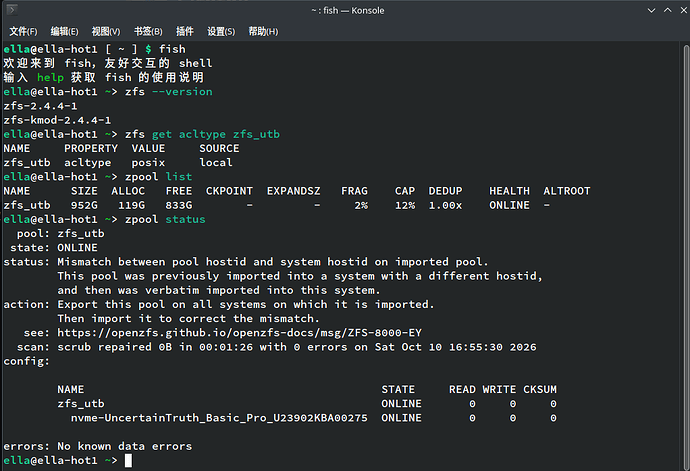Viewport: 690px width, 471px height.
Task: Click the 'zfs-kmod-2.4.4-1' output line
Action: click(57, 120)
